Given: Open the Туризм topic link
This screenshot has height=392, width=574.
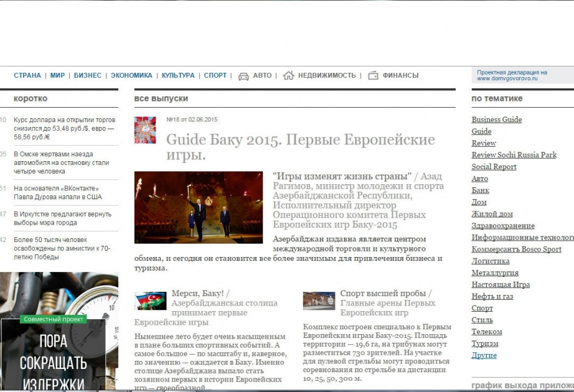Looking at the screenshot, I should [485, 343].
